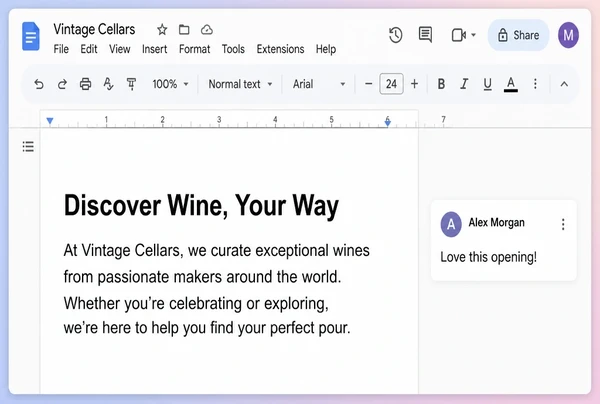Click the line starting At Vintage Cellars
This screenshot has width=600, height=404.
point(217,251)
